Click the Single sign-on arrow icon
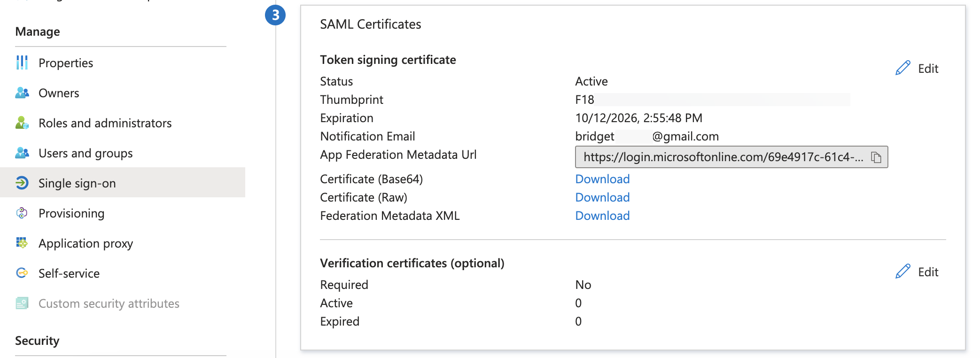 [x=22, y=183]
